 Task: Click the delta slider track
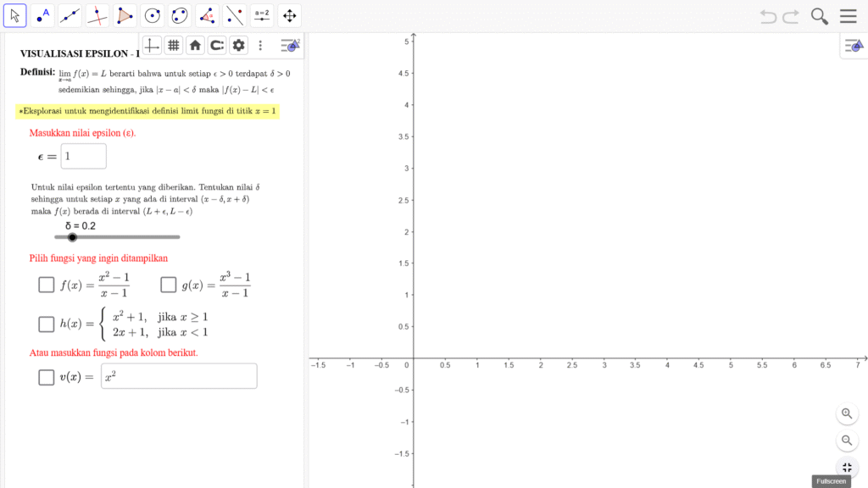click(127, 237)
